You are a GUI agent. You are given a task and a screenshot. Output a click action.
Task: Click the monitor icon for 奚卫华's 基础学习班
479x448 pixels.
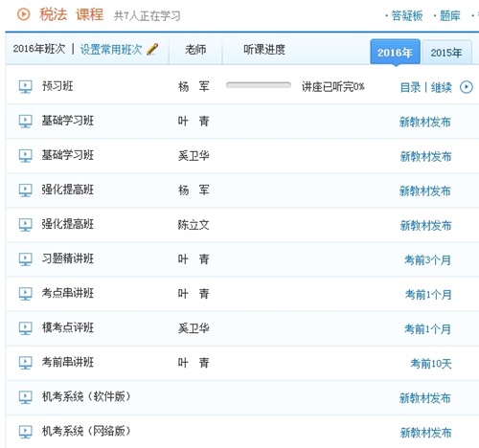click(25, 155)
